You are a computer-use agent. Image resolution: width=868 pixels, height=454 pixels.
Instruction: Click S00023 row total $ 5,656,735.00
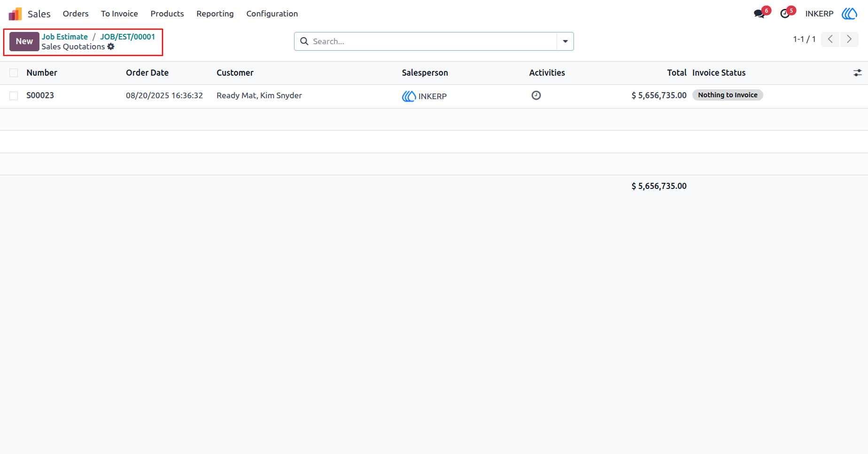659,95
